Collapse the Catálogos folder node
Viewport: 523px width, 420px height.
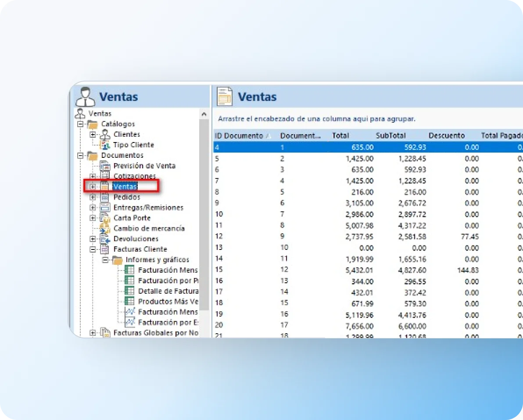click(80, 124)
